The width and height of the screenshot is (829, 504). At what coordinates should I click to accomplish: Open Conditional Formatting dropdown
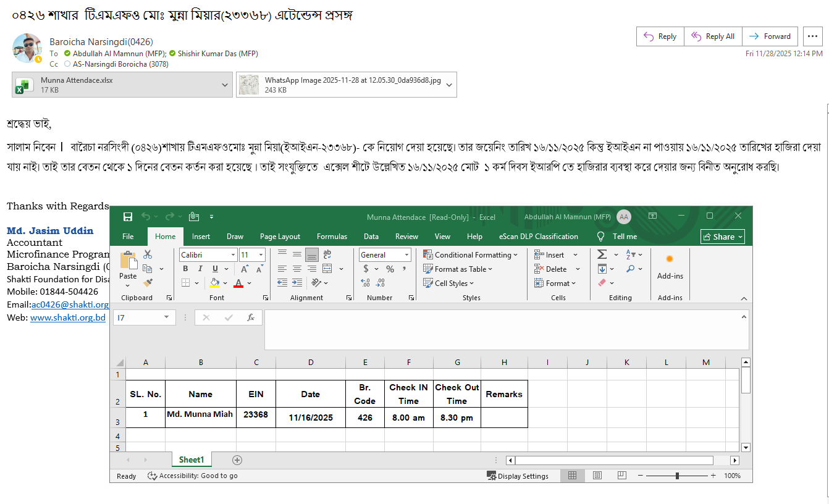point(471,254)
